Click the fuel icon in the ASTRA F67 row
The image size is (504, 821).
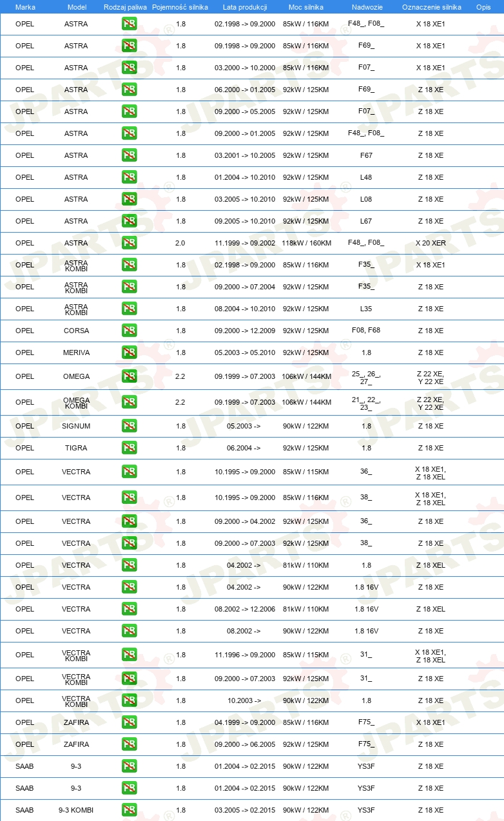(x=129, y=155)
